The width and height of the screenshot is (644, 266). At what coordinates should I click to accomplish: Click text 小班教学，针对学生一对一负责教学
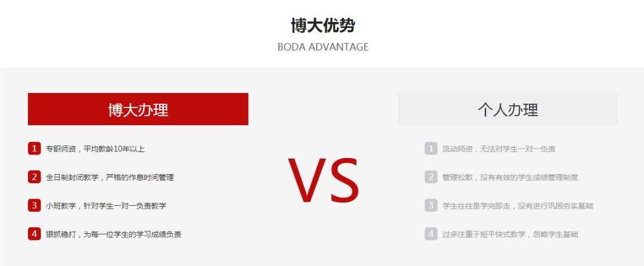[106, 206]
